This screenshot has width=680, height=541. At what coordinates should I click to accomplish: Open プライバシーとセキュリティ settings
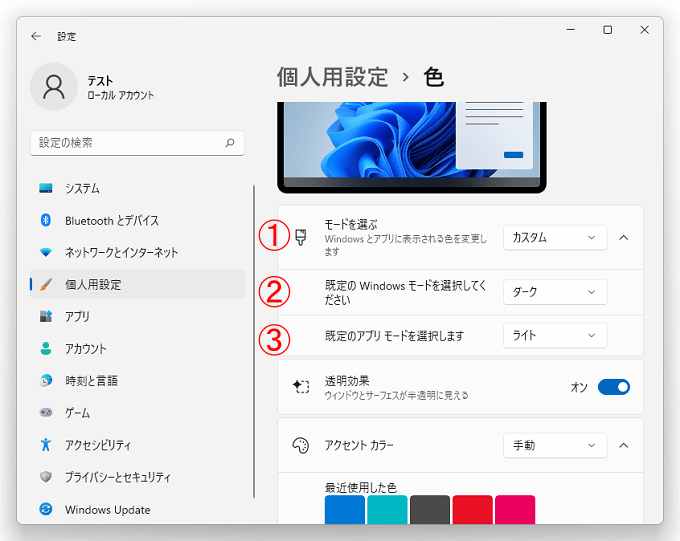pos(137,477)
